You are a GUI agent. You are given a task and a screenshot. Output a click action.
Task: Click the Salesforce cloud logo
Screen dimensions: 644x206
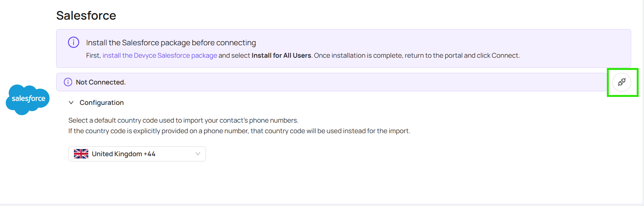28,100
